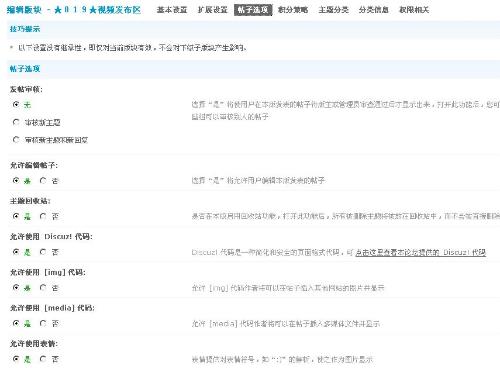Enable 主题回收站 with 是
Image resolution: width=500 pixels, height=368 pixels.
(16, 216)
